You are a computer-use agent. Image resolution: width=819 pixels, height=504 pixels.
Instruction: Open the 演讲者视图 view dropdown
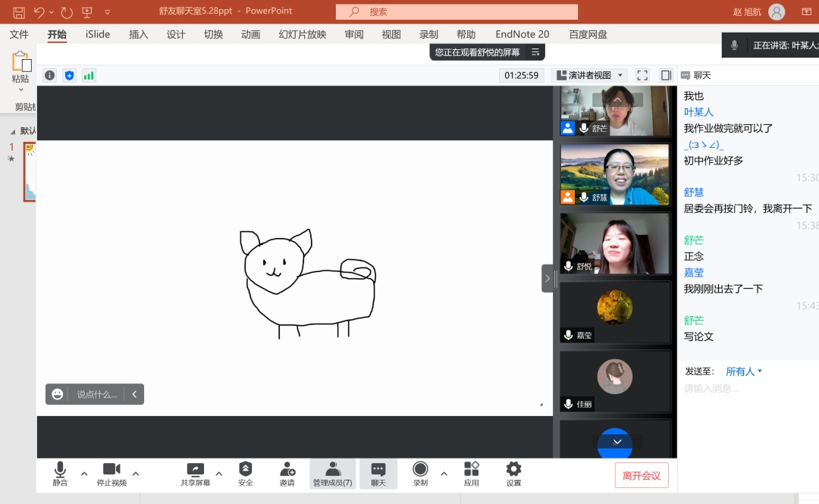point(590,75)
